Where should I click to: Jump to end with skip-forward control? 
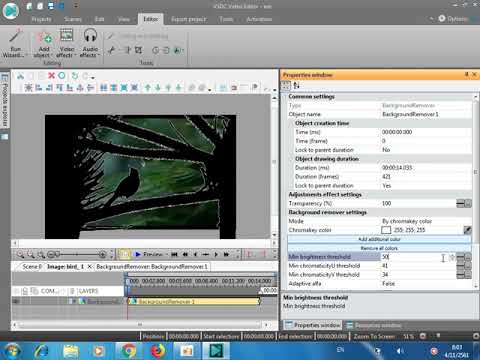[x=226, y=254]
